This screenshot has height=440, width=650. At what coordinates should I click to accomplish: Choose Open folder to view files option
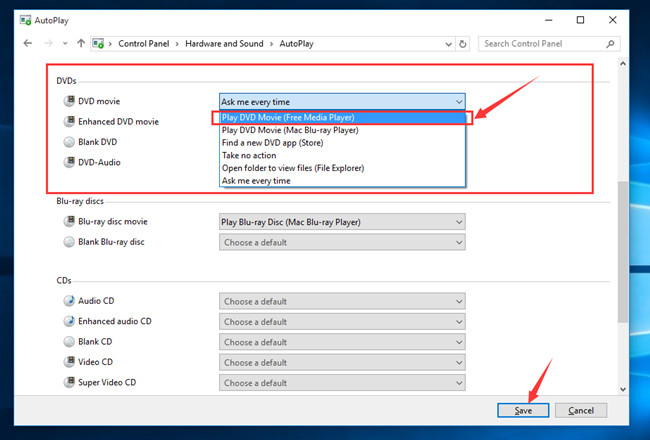pyautogui.click(x=340, y=168)
